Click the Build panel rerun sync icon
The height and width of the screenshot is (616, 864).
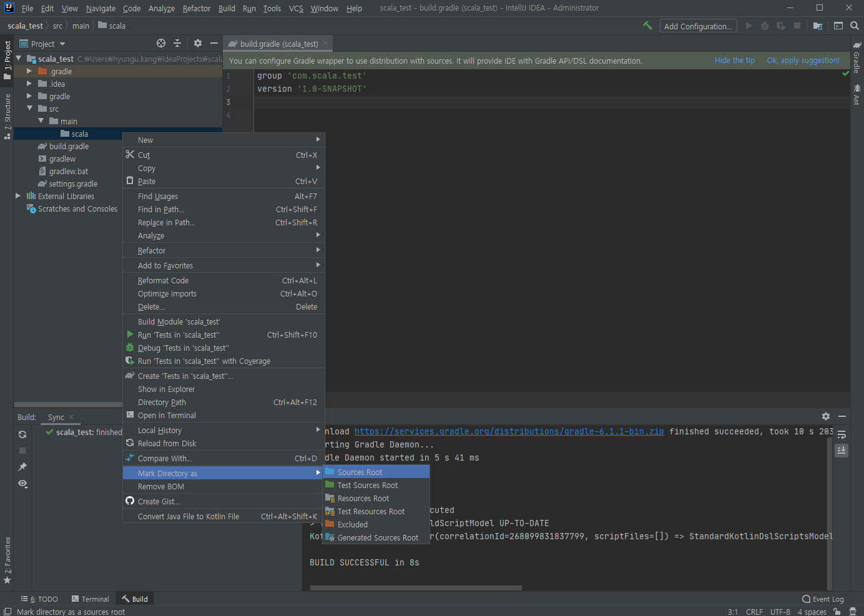(x=22, y=434)
